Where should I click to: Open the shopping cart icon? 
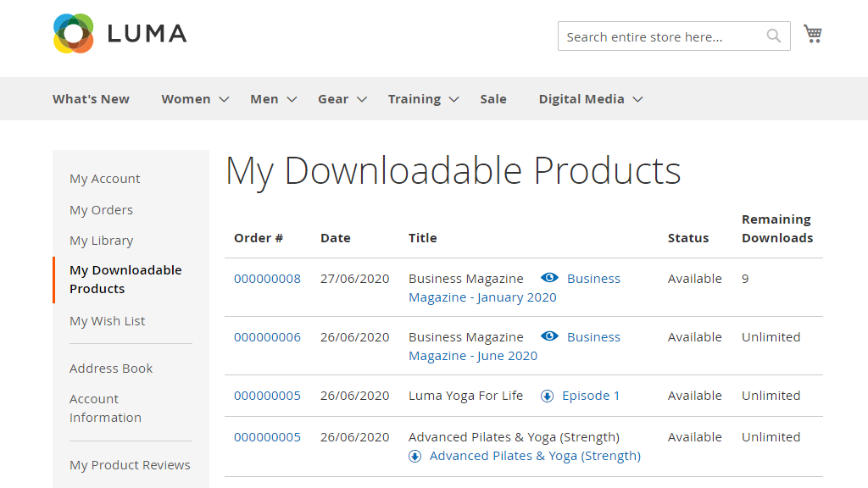point(813,34)
